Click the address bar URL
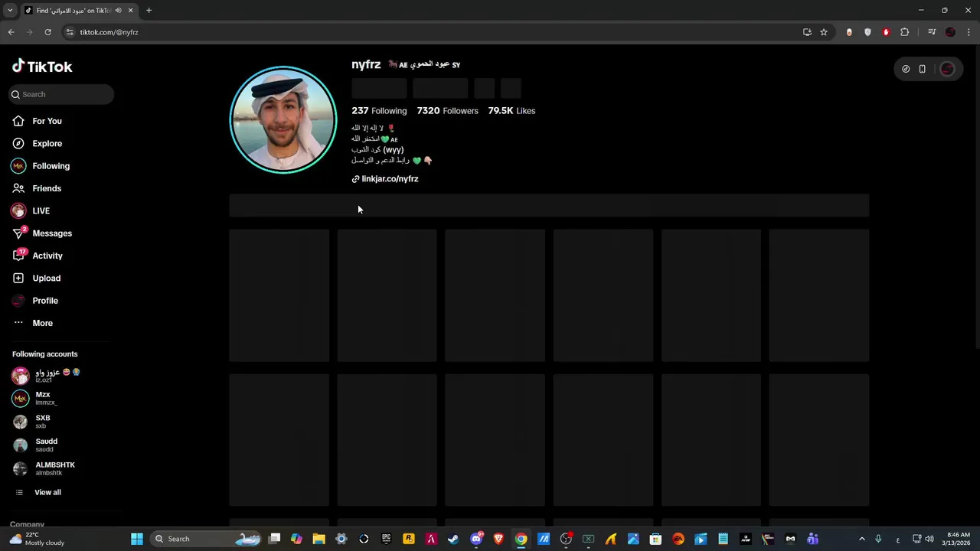The image size is (980, 551). click(109, 32)
